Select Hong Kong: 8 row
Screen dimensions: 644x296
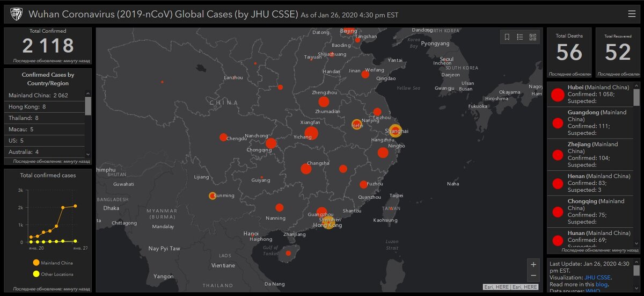click(x=45, y=107)
